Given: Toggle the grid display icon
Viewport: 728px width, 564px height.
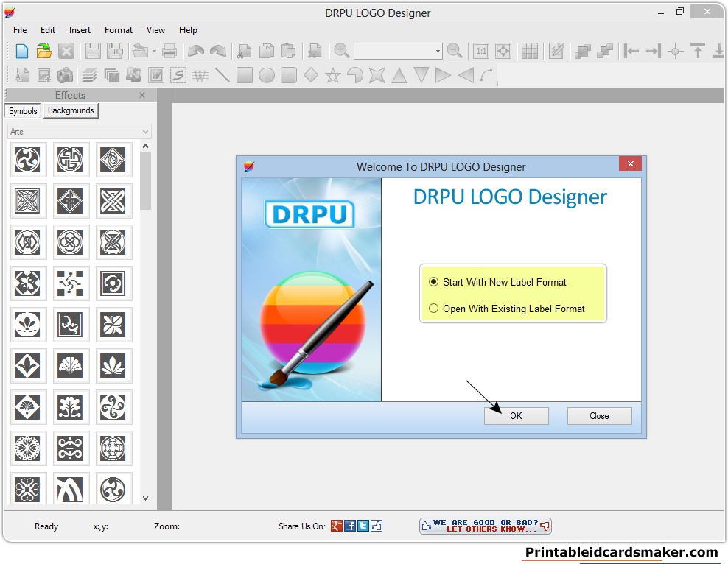Looking at the screenshot, I should click(x=529, y=51).
